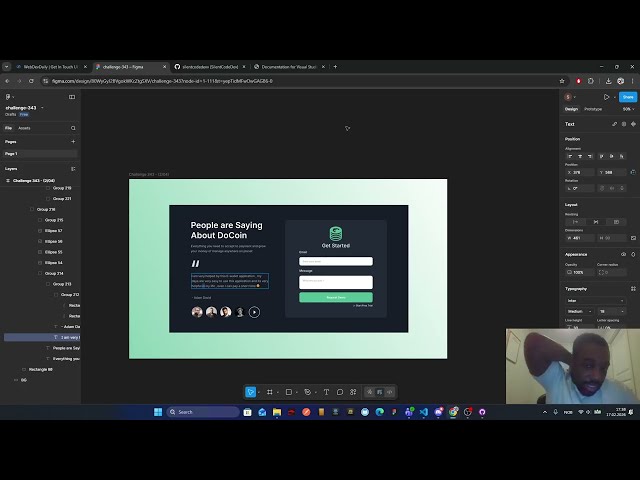This screenshot has height=480, width=640.
Task: Click the apply variable icon in Appearance
Action: click(x=633, y=254)
